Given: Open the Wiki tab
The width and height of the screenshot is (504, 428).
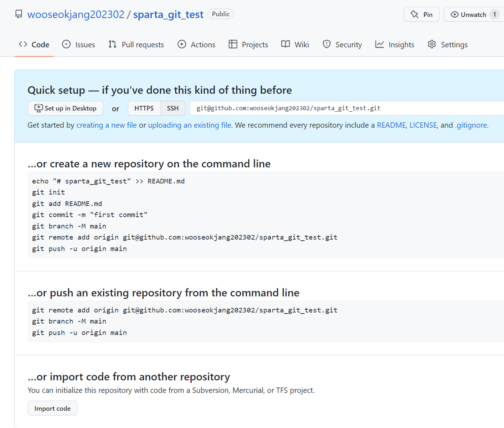Looking at the screenshot, I should click(295, 45).
